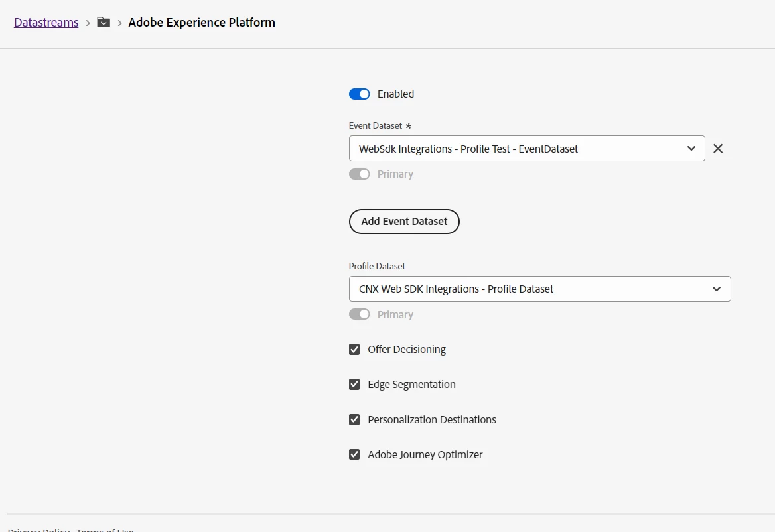Disable the Personalization Destinations checkbox
Image resolution: width=775 pixels, height=532 pixels.
click(354, 420)
